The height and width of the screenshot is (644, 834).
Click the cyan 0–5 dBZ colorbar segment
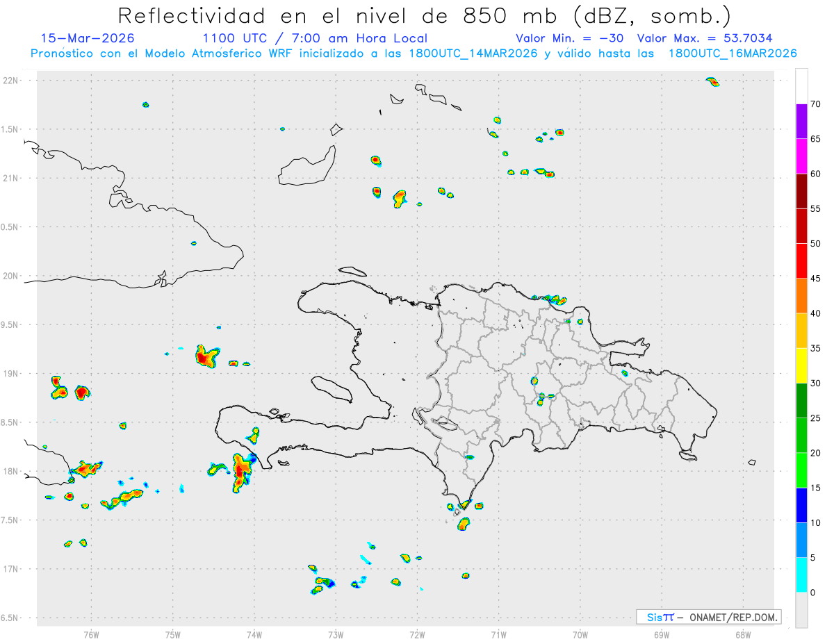801,575
